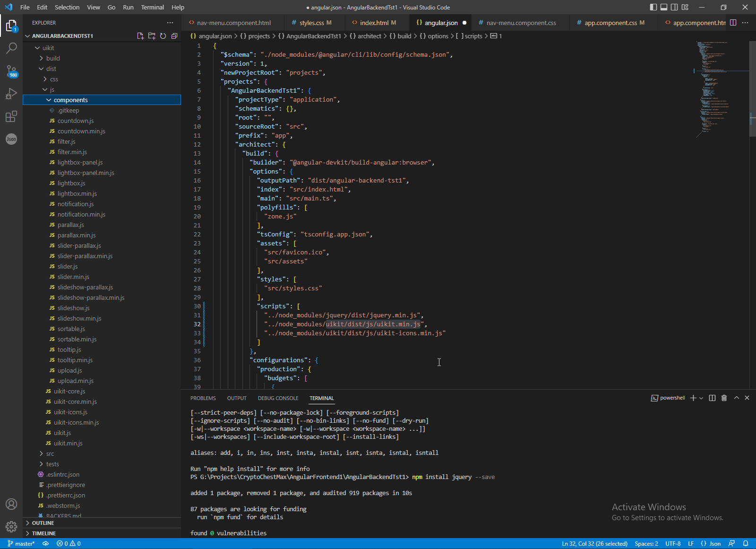Viewport: 756px width, 549px height.
Task: Switch to the PROBLEMS panel tab
Action: (203, 398)
